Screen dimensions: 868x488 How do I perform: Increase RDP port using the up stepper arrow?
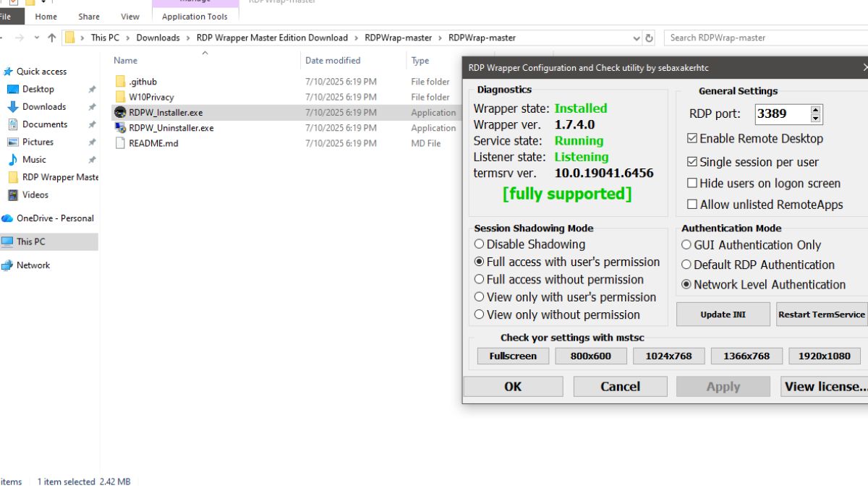[x=816, y=109]
